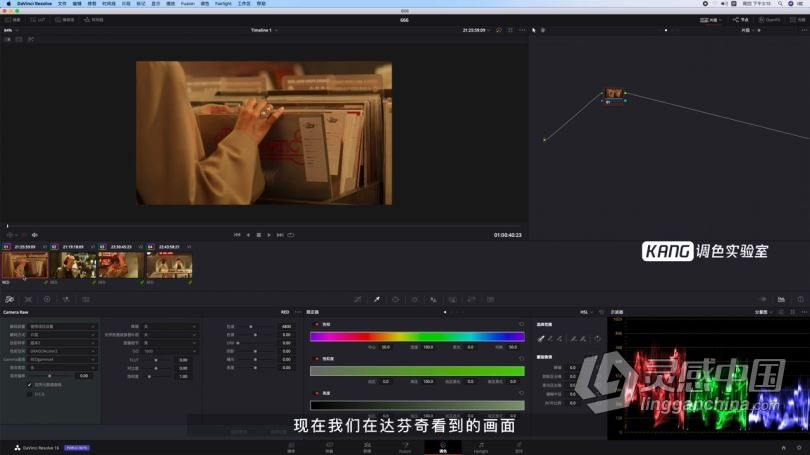
Task: Open the LUT browser button
Action: (38, 20)
